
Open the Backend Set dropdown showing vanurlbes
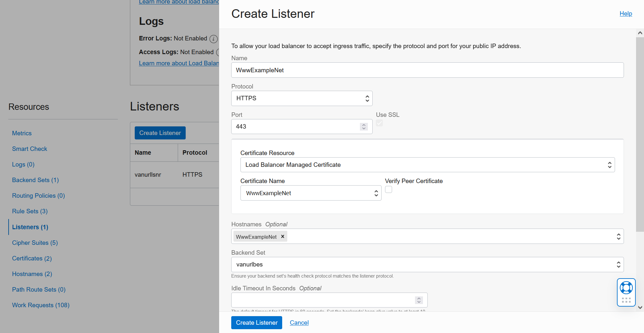tap(427, 265)
